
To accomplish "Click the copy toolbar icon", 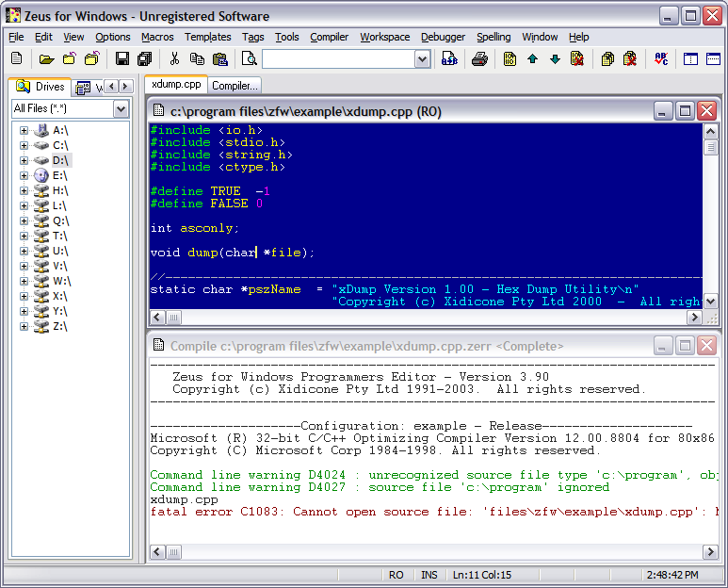I will (197, 58).
